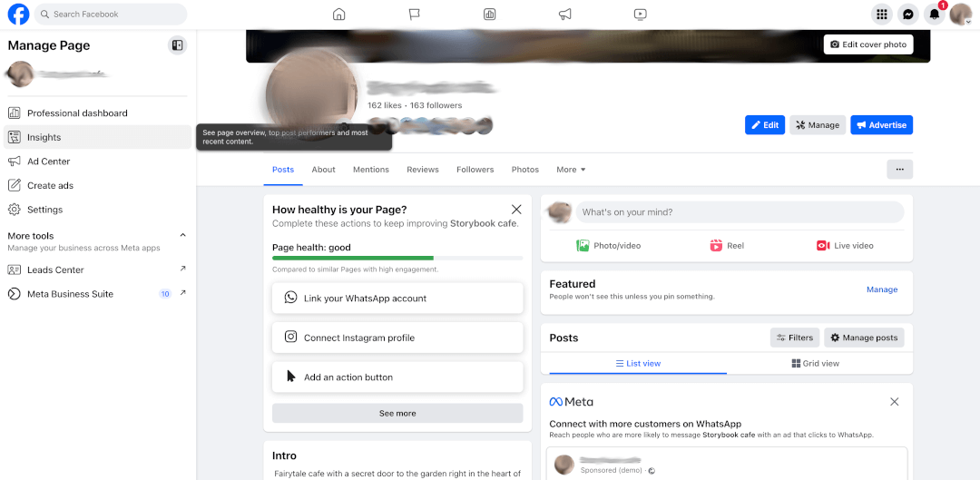Click the What's on your mind field
This screenshot has height=480, width=980.
coord(740,212)
